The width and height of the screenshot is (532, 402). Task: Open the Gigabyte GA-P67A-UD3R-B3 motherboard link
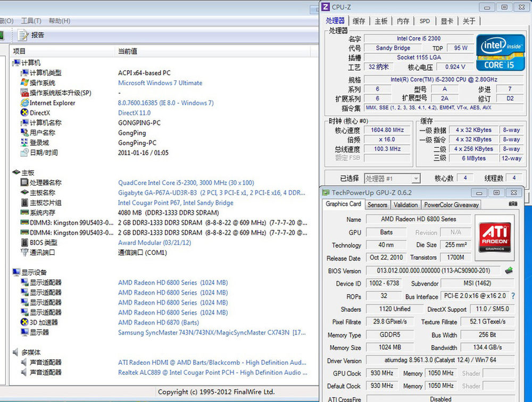211,192
